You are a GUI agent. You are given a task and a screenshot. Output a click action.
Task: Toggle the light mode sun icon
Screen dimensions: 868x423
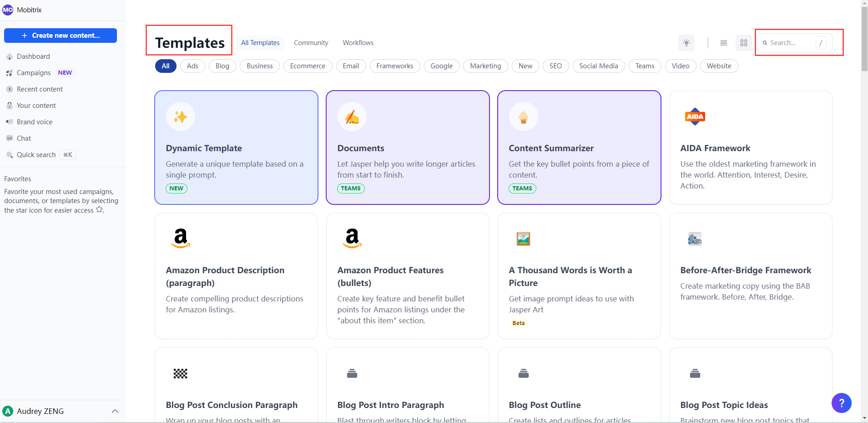[x=686, y=43]
